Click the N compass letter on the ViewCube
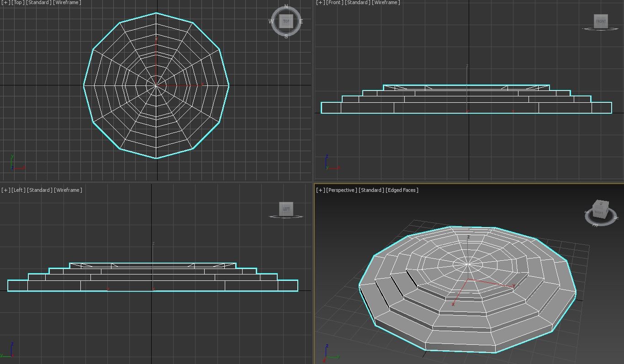This screenshot has width=624, height=364. [286, 6]
